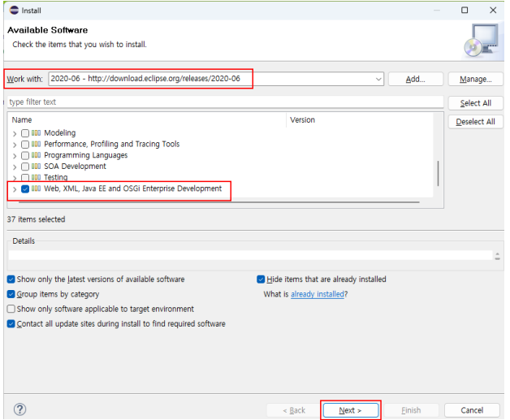Viewport: 510px width, 420px height.
Task: Maximize the Install dialog window
Action: click(465, 10)
